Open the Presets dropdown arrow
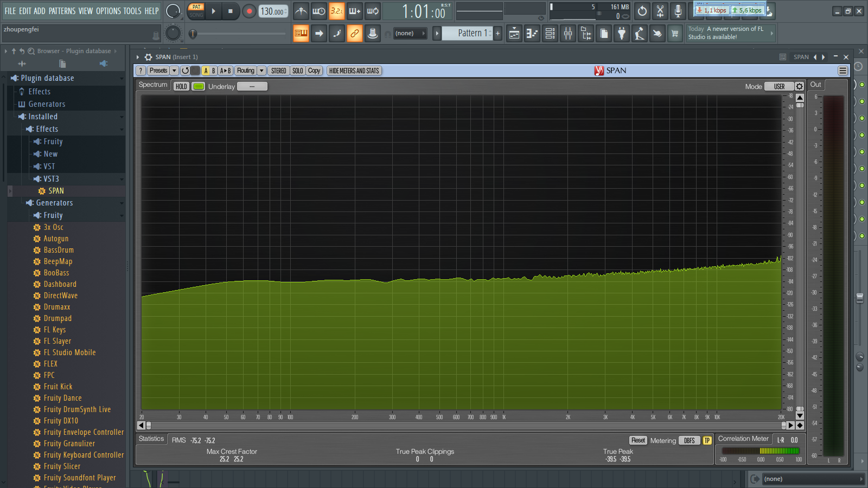The height and width of the screenshot is (488, 868). pyautogui.click(x=174, y=70)
